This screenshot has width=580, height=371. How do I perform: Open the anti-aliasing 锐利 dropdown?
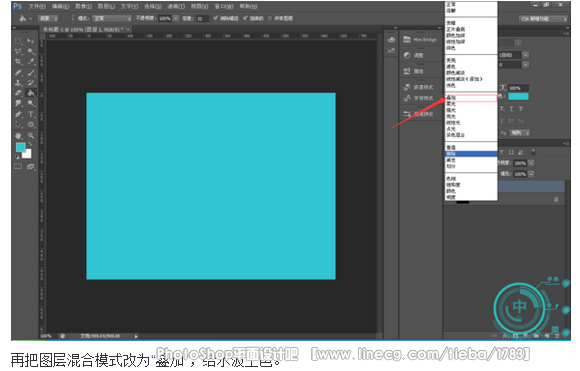(x=520, y=132)
